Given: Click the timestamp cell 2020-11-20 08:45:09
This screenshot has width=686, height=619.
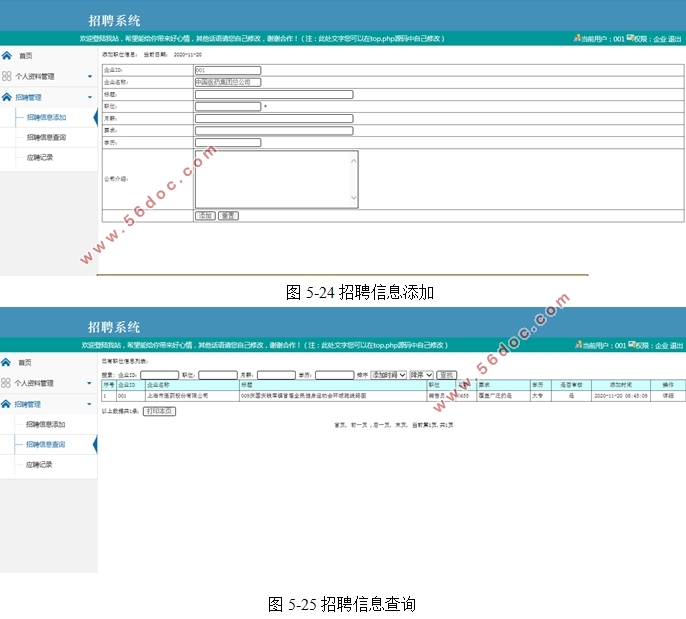Looking at the screenshot, I should pos(621,395).
